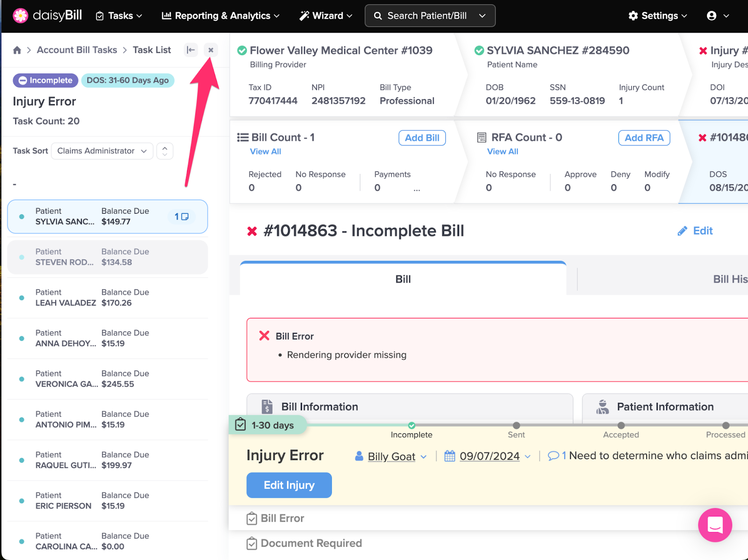Select the ERIC PIERSON patient task
The image size is (748, 560).
pos(108,501)
